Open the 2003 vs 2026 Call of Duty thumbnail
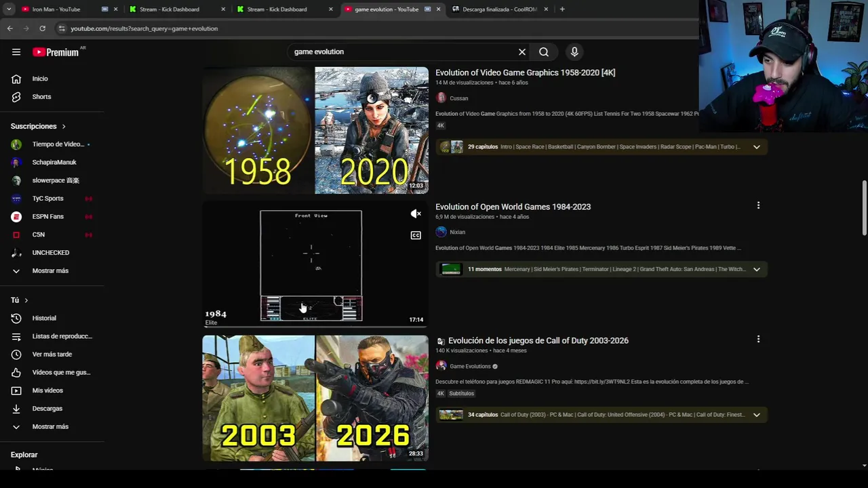 click(x=315, y=399)
